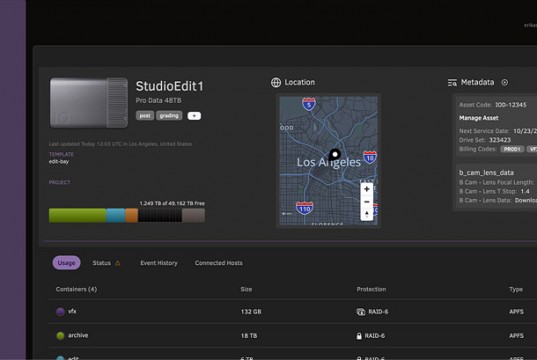Click the Manage Asset link
The image size is (537, 360).
pos(478,118)
